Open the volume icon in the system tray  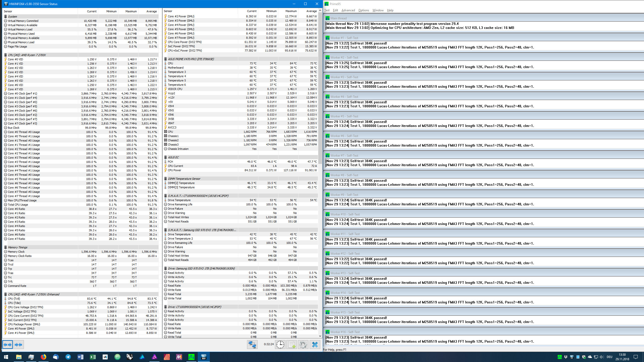[x=602, y=357]
